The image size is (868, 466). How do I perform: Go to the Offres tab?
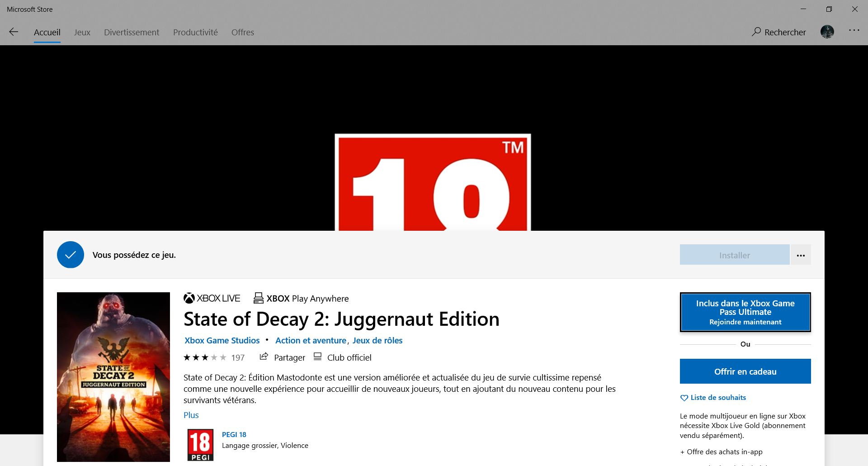(243, 32)
